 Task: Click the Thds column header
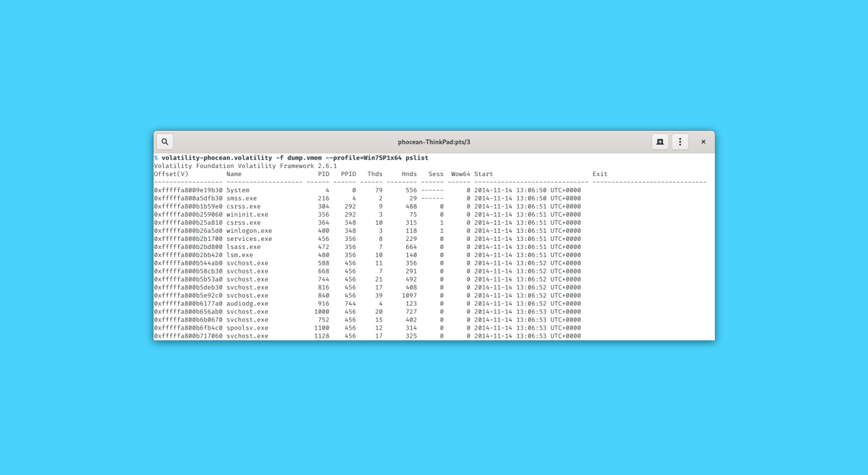coord(375,174)
